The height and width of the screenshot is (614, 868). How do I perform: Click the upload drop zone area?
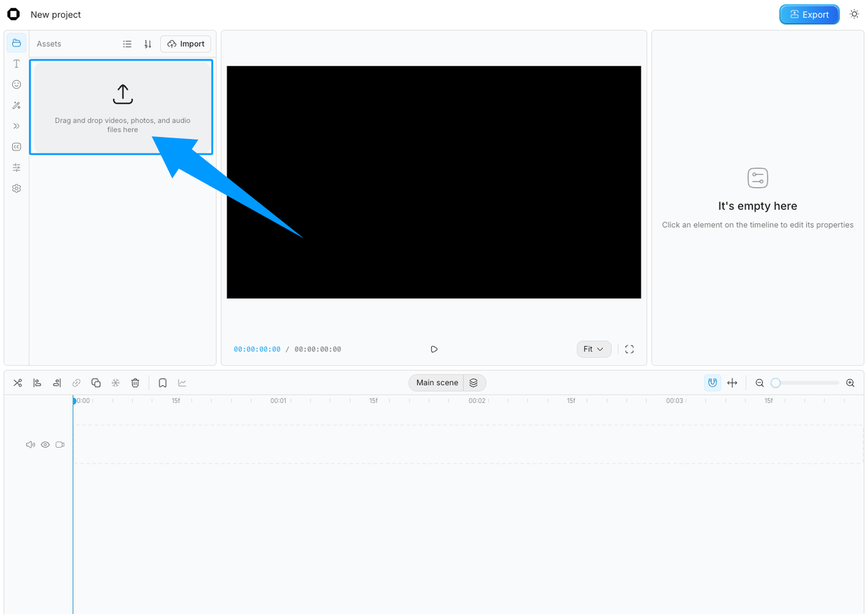[122, 107]
